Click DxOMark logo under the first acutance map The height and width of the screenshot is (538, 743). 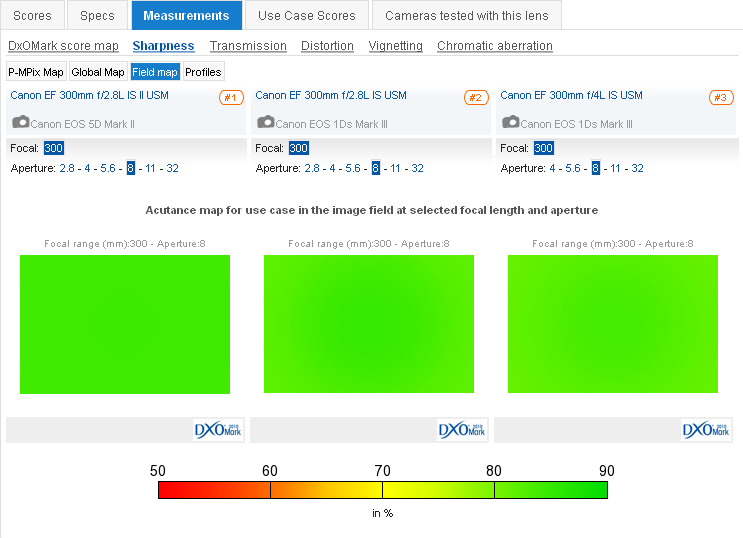point(218,429)
